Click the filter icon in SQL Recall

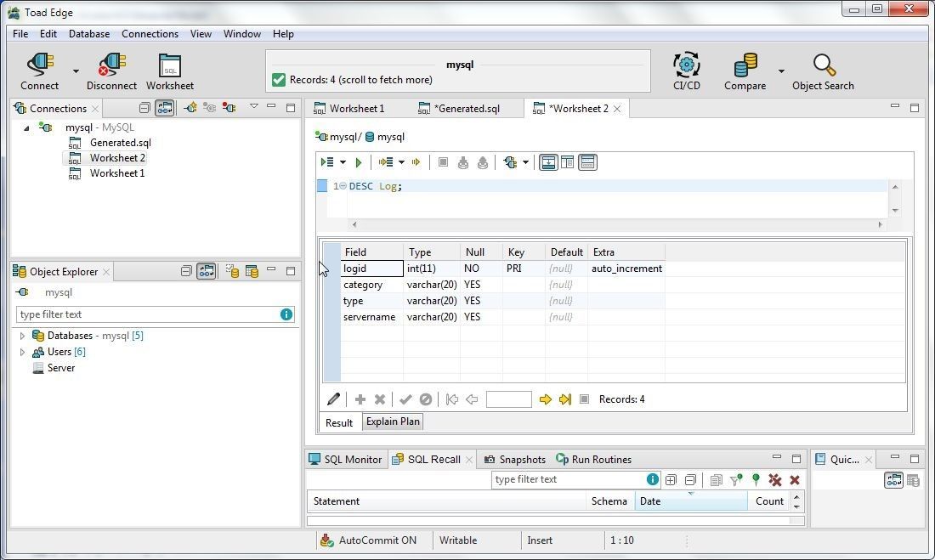(736, 479)
